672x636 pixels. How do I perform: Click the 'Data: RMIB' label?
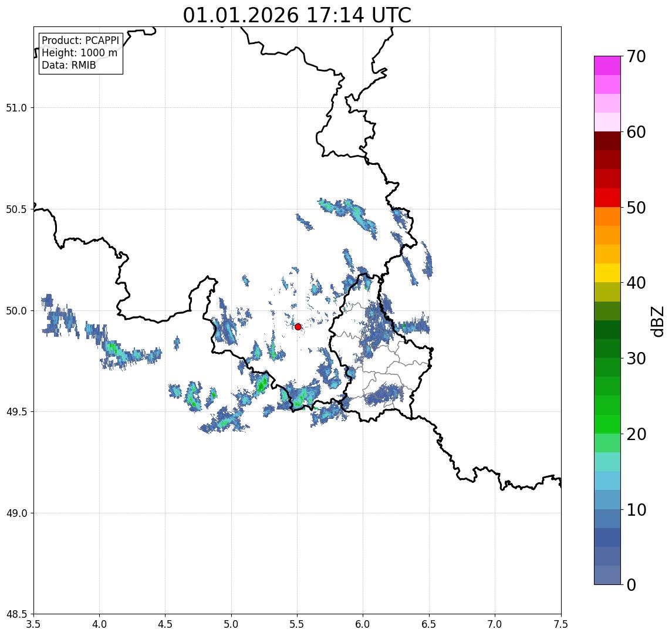point(69,65)
